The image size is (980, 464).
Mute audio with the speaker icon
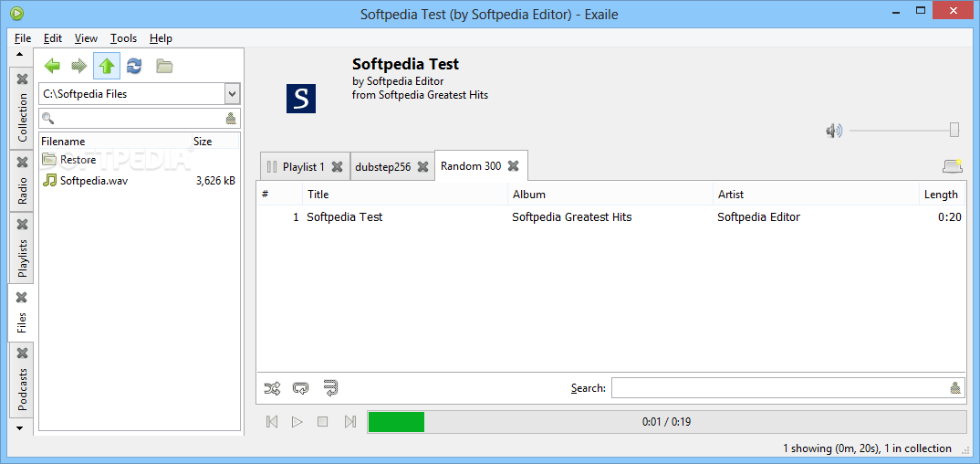(x=834, y=130)
